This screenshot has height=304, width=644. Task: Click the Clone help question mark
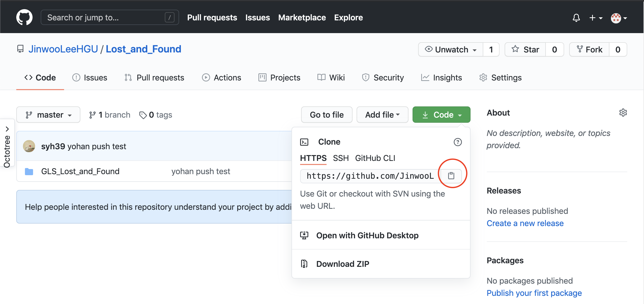(458, 142)
